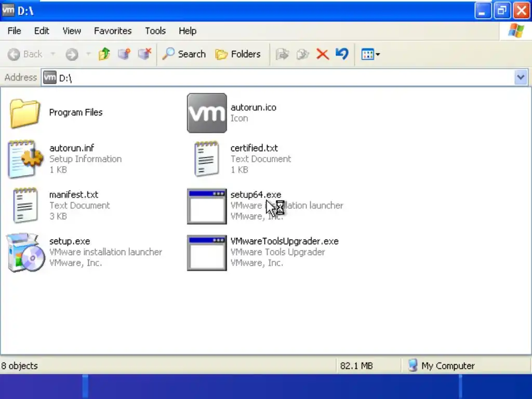
Task: Open the Edit menu
Action: point(42,31)
